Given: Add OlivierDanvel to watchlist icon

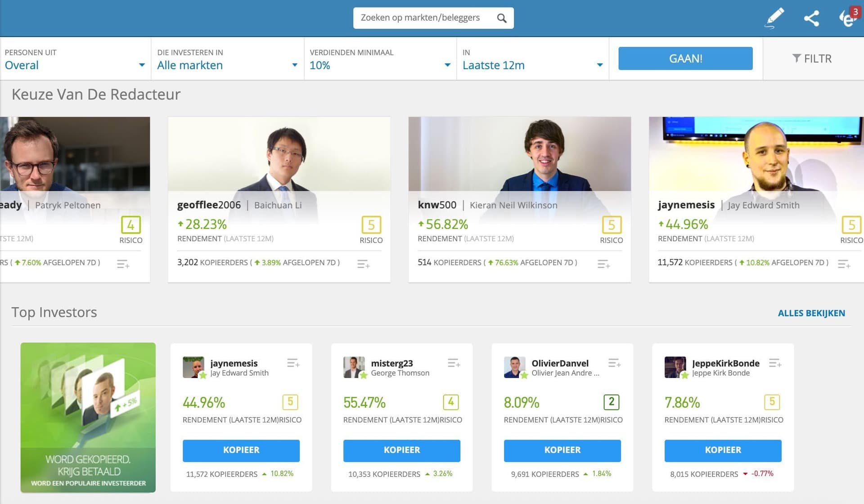Looking at the screenshot, I should tap(614, 363).
